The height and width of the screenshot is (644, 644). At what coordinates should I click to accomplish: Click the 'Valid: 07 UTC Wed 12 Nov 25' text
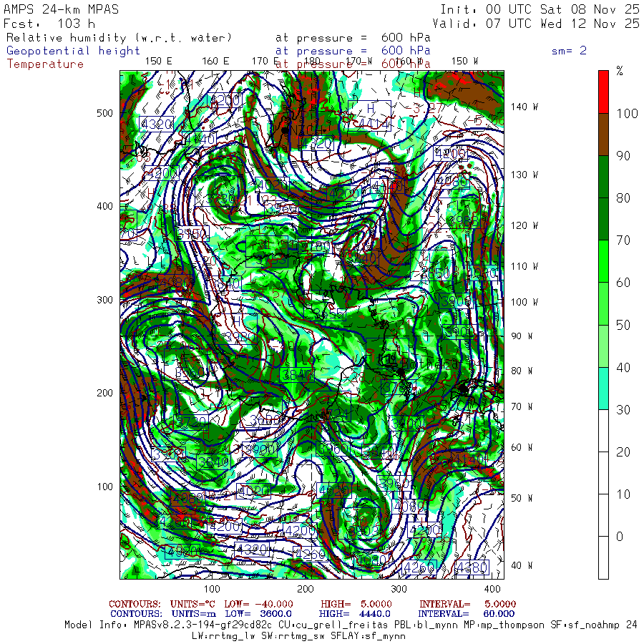pyautogui.click(x=535, y=24)
